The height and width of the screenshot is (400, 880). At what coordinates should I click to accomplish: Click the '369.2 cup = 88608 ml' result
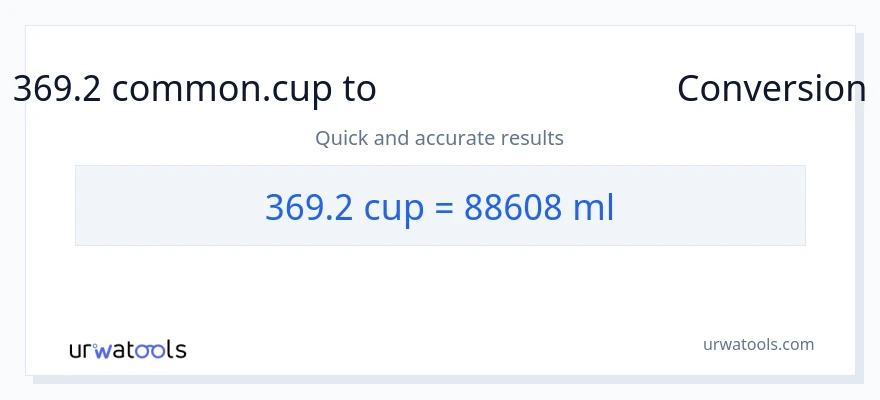click(x=439, y=207)
